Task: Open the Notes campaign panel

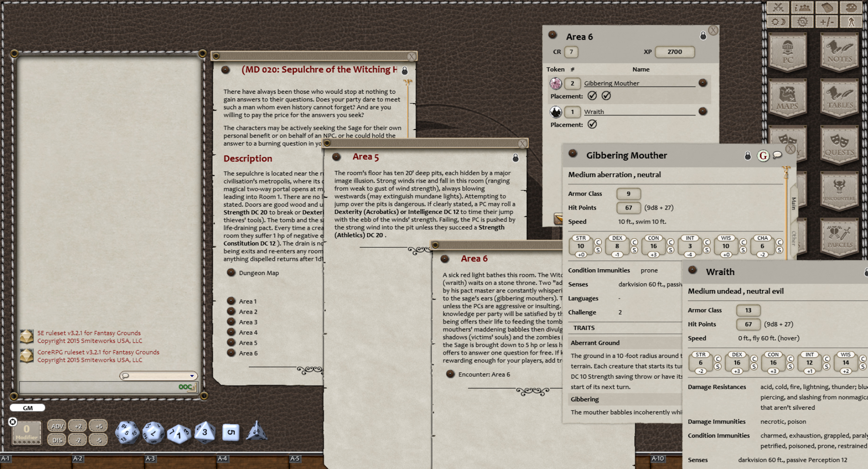Action: [x=839, y=52]
